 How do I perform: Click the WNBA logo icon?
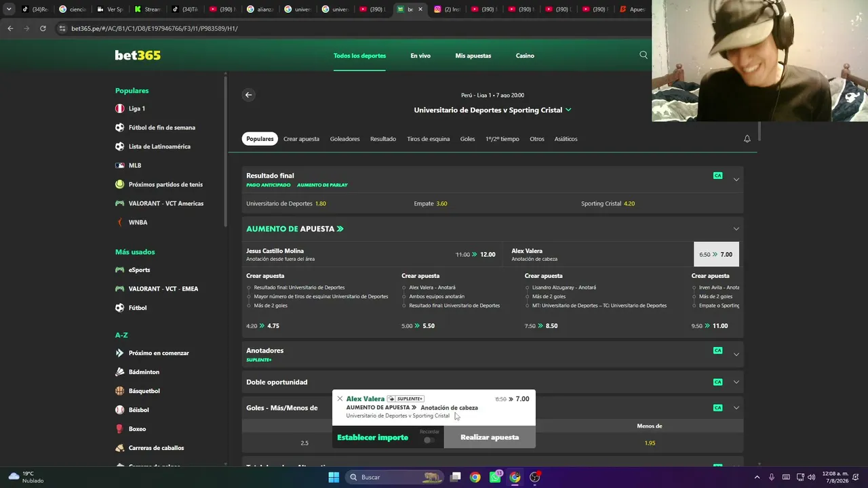pyautogui.click(x=119, y=222)
